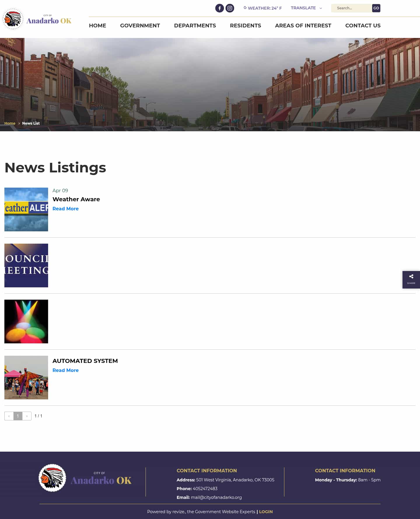Open the Departments menu
Screen dimensions: 420x519
click(x=195, y=25)
